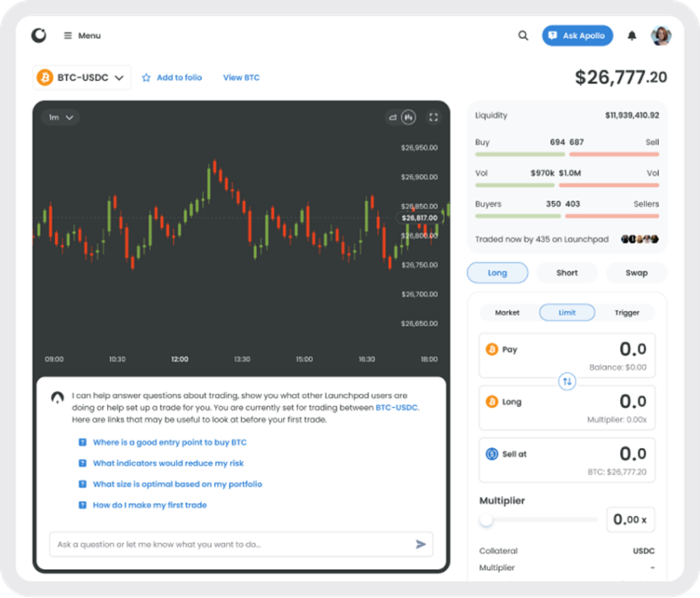Expand the 1m timeframe dropdown
This screenshot has height=598, width=700.
(60, 118)
